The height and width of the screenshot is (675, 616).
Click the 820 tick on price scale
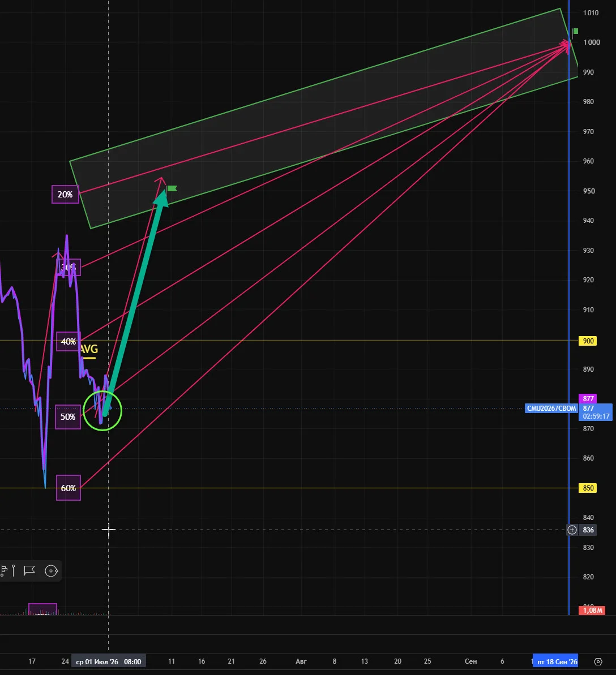[588, 577]
